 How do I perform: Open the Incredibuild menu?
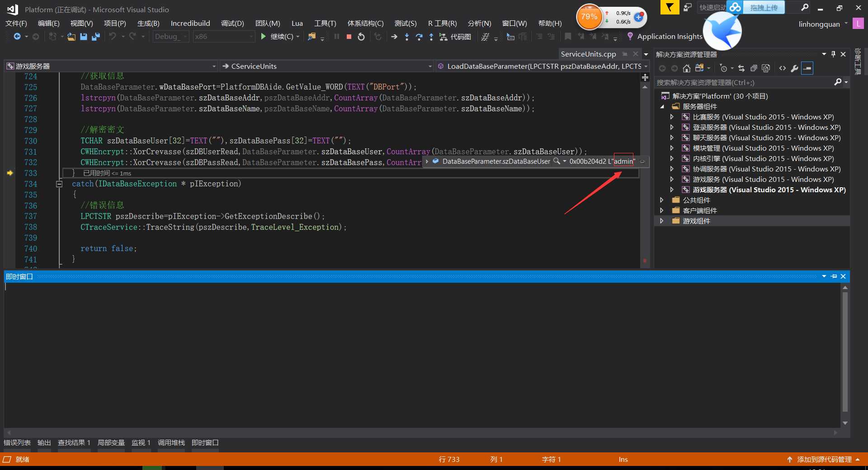[190, 24]
